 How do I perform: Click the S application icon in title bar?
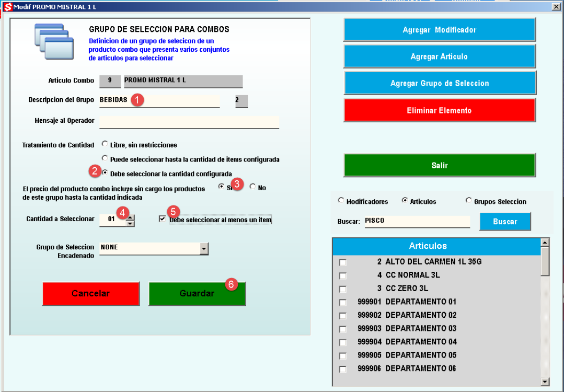[x=7, y=7]
